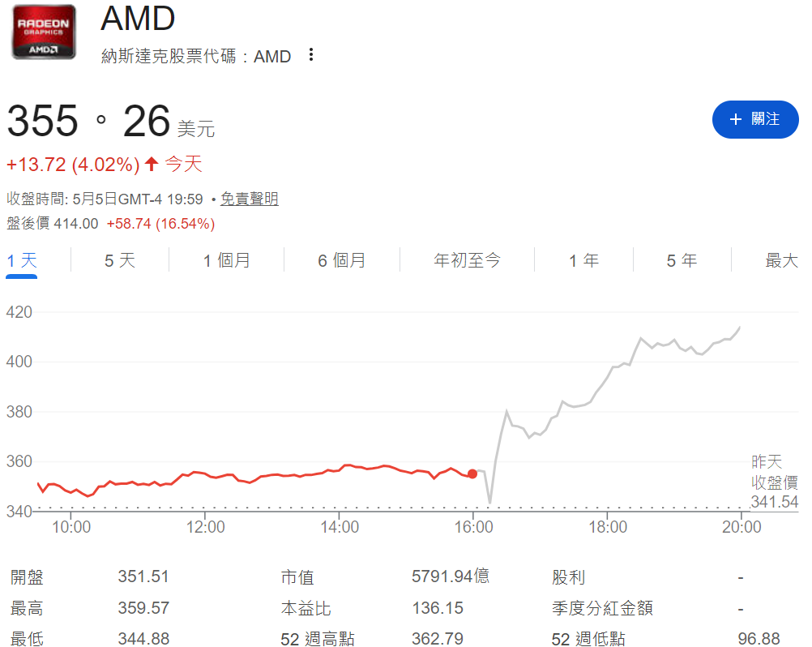Image resolution: width=812 pixels, height=647 pixels.
Task: Click the 16:00 axis time label
Action: pyautogui.click(x=473, y=527)
